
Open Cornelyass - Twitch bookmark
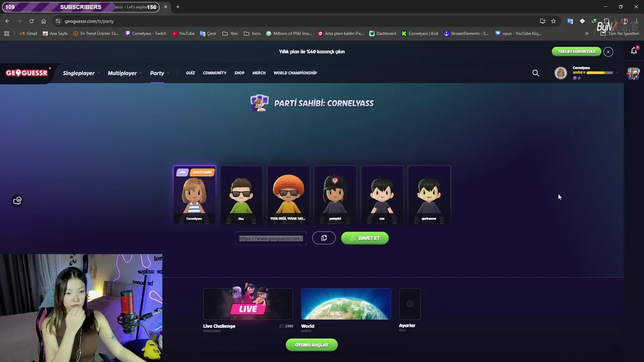(x=145, y=34)
